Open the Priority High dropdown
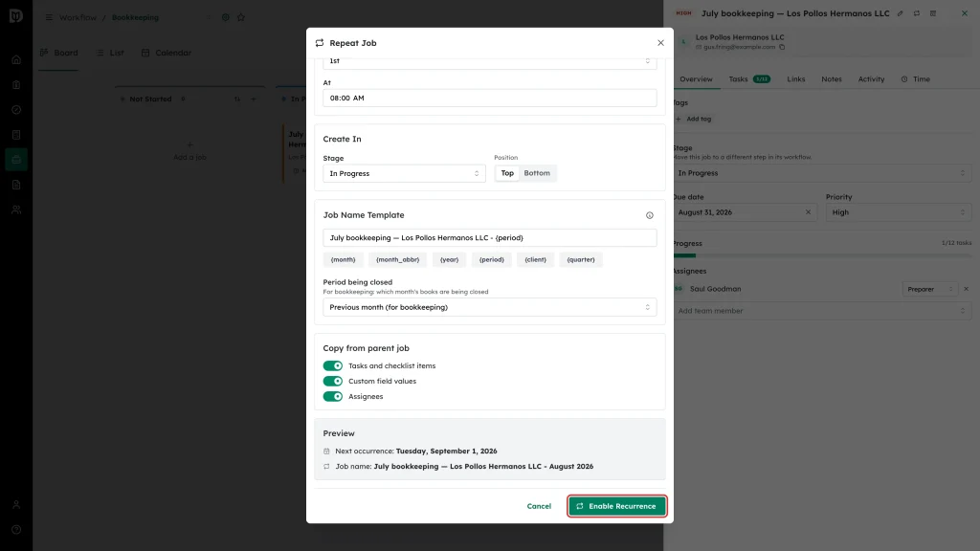Screen dimensions: 980x551 898,212
